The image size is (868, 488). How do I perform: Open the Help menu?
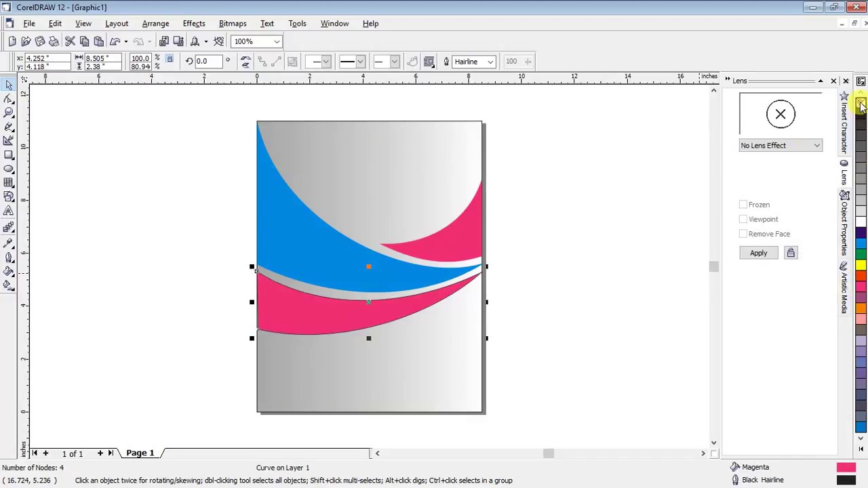(x=370, y=23)
